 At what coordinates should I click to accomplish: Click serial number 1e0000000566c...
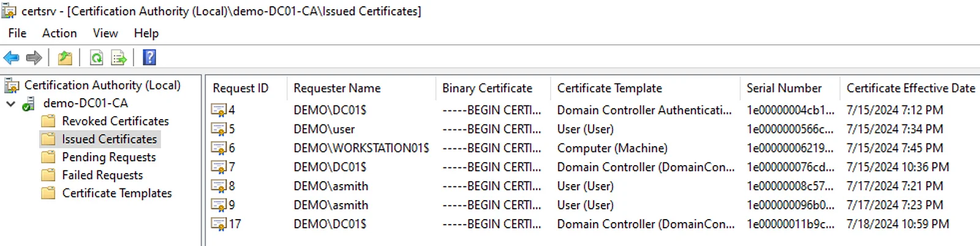[790, 129]
